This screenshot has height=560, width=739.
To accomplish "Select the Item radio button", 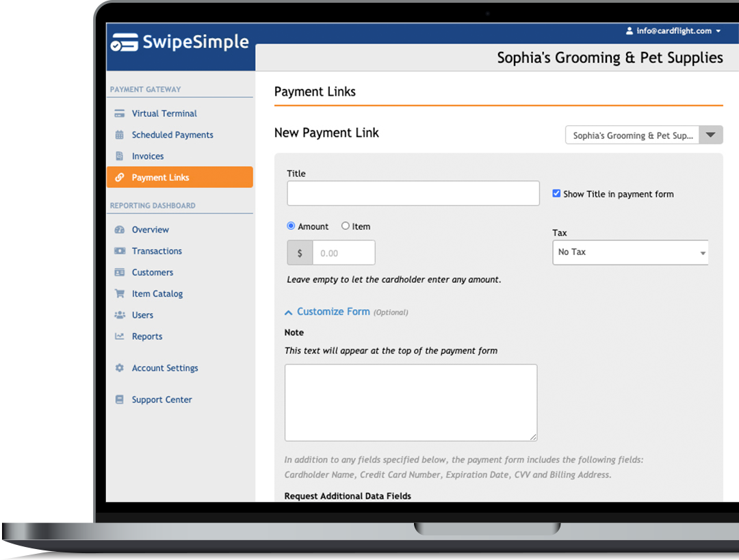I will [x=346, y=226].
